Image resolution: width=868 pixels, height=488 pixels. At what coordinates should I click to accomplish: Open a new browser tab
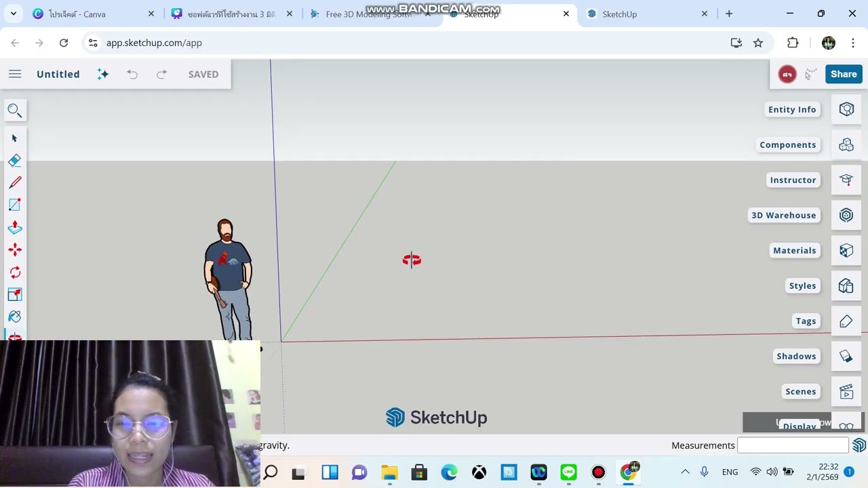(x=729, y=14)
